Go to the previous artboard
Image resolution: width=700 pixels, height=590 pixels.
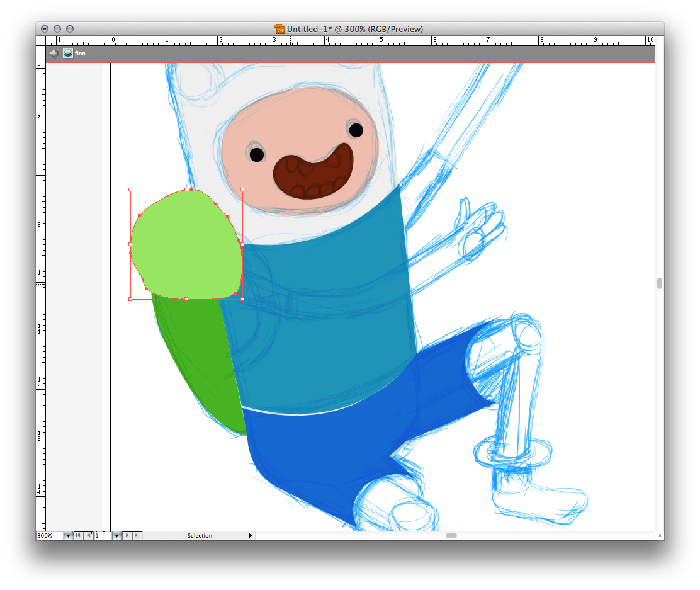click(88, 536)
